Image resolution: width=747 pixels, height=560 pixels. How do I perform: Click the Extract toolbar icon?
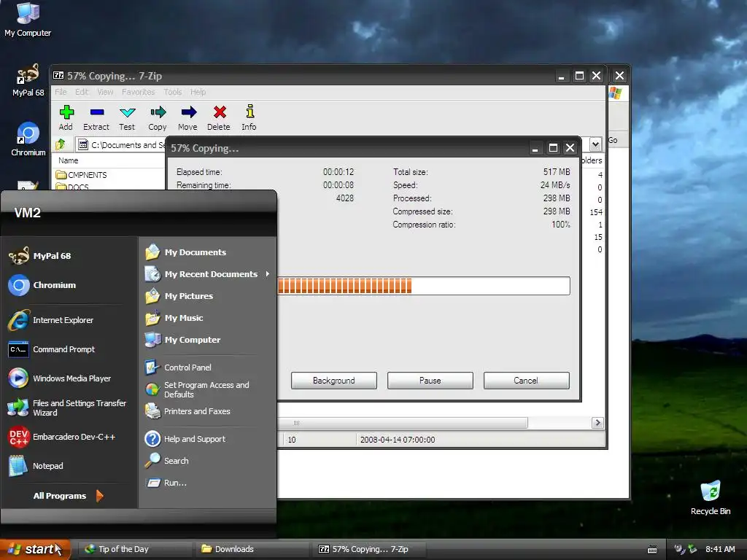tap(96, 117)
